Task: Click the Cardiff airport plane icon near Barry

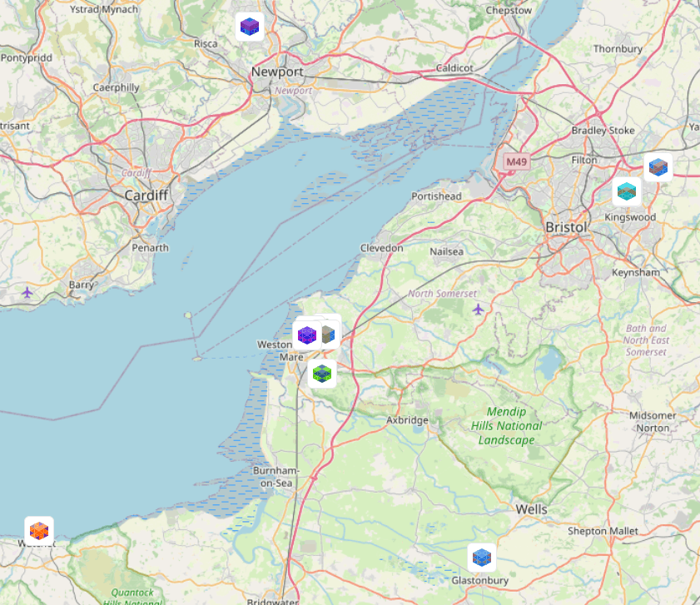Action: [x=27, y=293]
